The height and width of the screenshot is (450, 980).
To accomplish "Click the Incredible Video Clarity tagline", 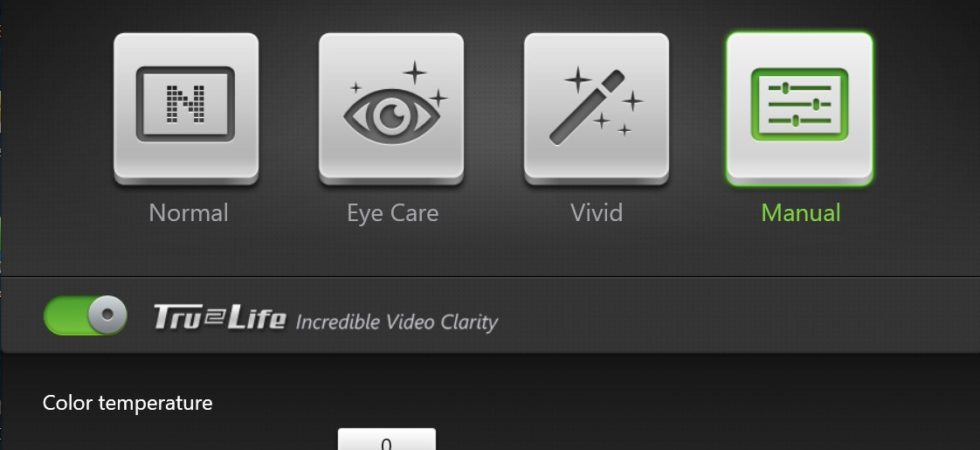I will (x=396, y=322).
